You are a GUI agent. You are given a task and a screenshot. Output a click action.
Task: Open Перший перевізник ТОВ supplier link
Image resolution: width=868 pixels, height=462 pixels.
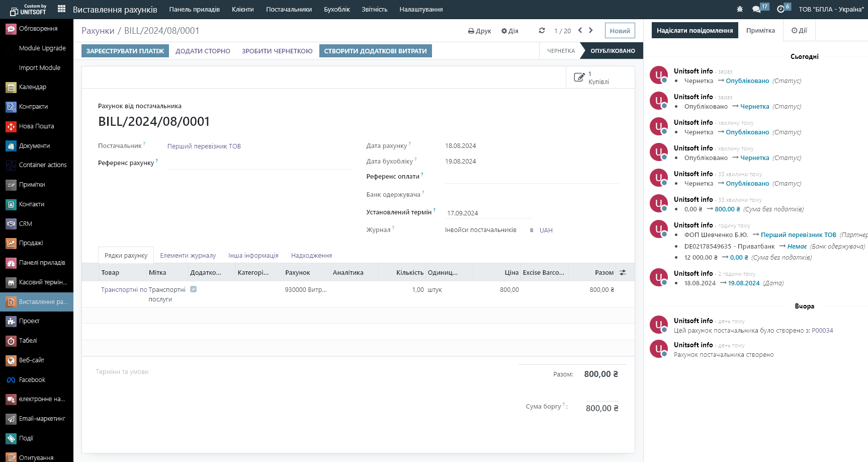(x=204, y=146)
